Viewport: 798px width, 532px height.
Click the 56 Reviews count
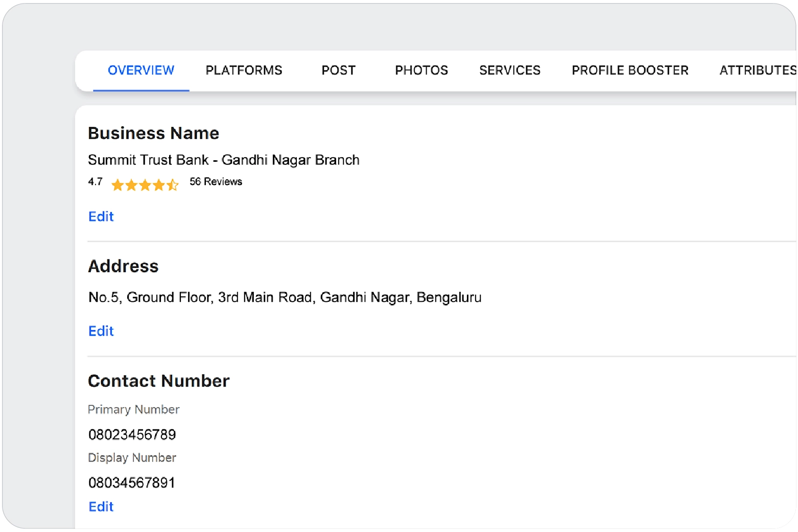click(x=216, y=182)
